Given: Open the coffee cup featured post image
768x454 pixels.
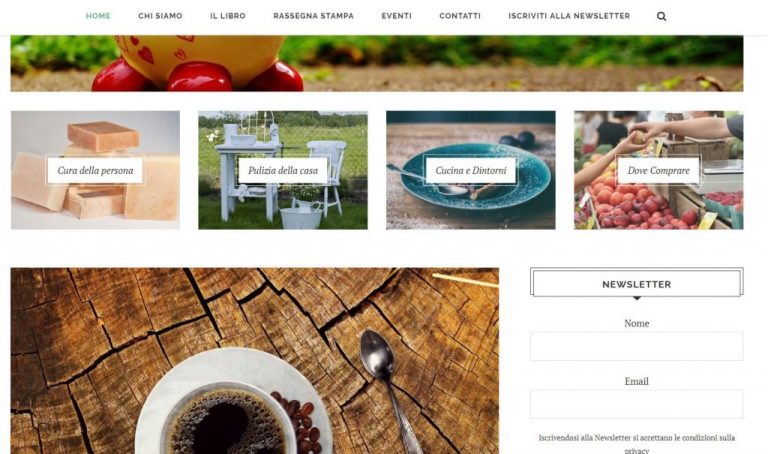Looking at the screenshot, I should coord(255,361).
